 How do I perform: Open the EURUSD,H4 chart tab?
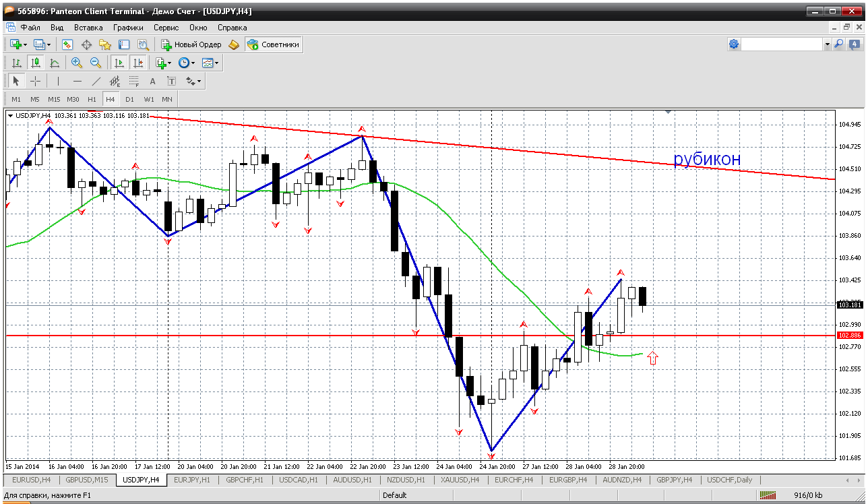click(32, 480)
